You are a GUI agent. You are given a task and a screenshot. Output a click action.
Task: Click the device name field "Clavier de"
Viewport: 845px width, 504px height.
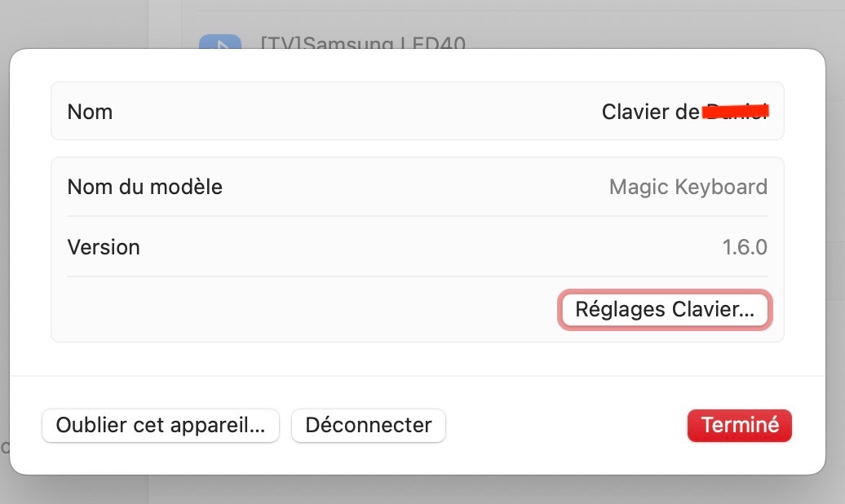click(648, 112)
